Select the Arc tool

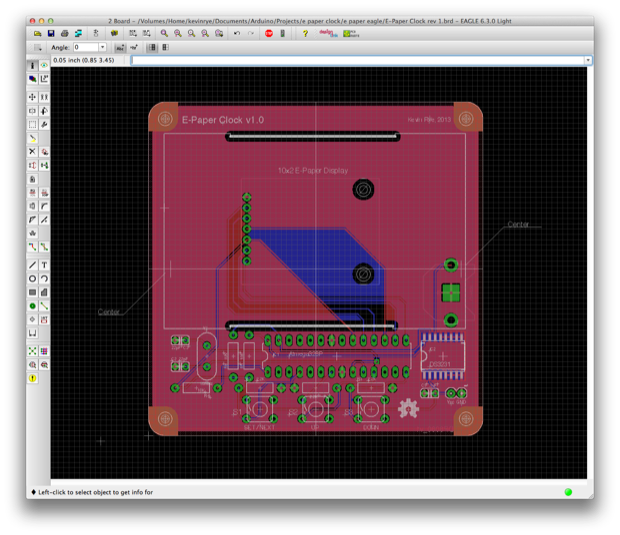[x=44, y=279]
